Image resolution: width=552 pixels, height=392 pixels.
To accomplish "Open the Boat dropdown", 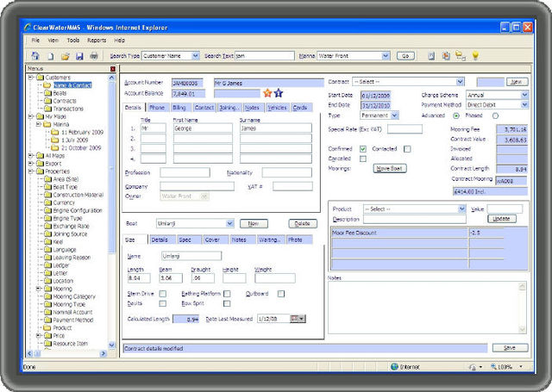I will [230, 223].
